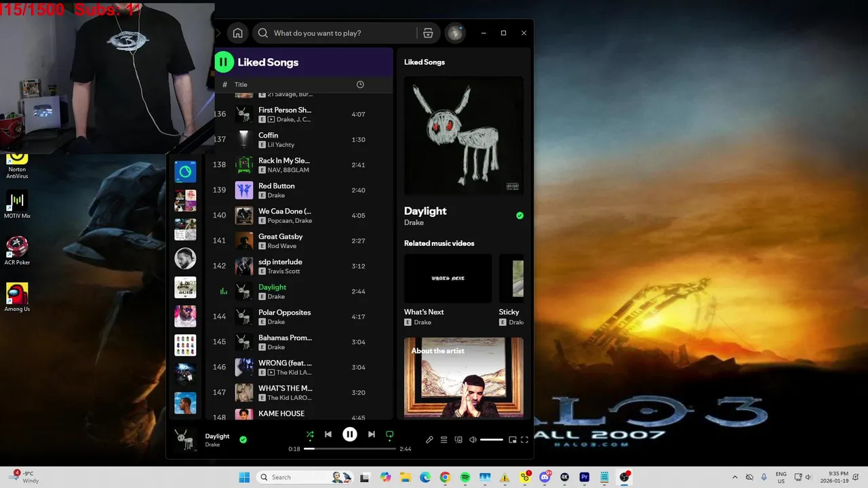Adjust the volume slider
The image size is (868, 488).
point(492,440)
